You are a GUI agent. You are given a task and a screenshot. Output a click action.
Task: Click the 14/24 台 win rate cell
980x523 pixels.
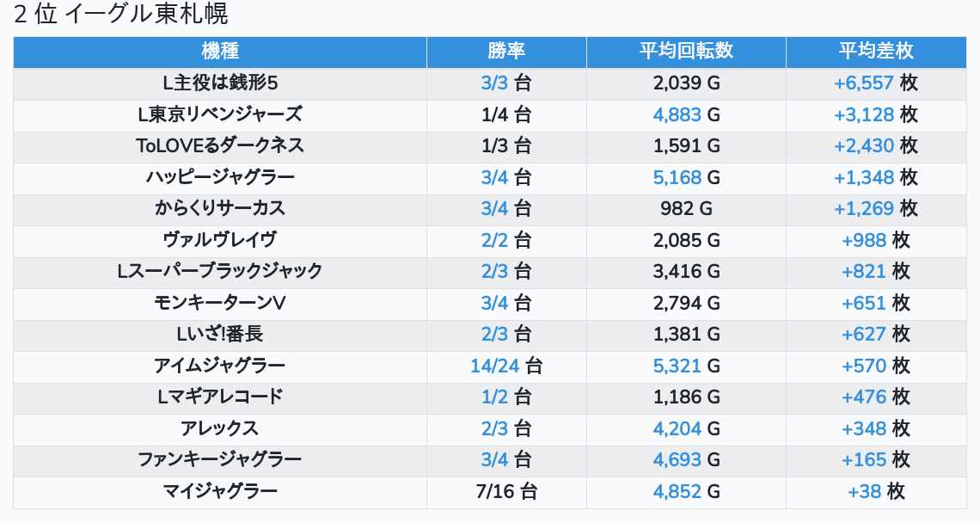click(506, 366)
